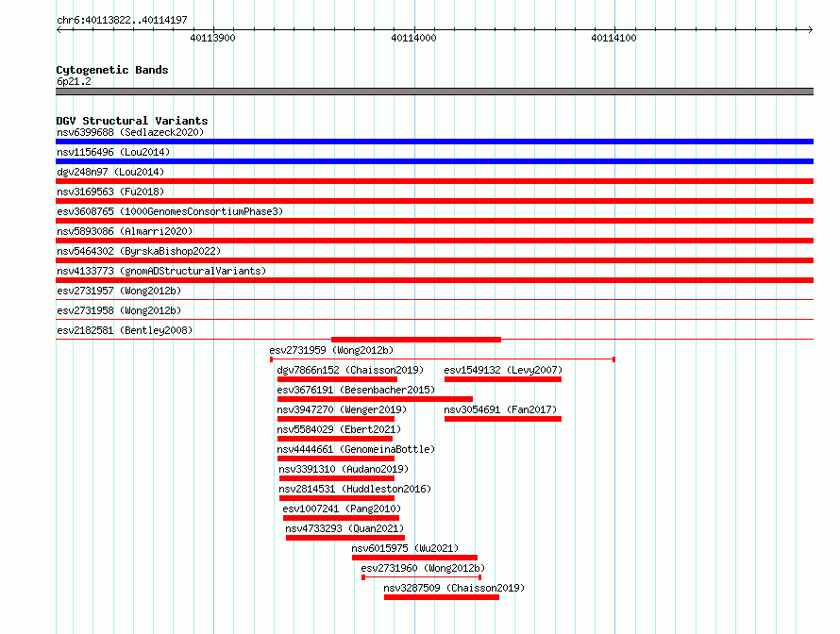
Task: Open esv3608765 (1000GenomesConsortiumPhase3) entry
Action: coord(170,211)
